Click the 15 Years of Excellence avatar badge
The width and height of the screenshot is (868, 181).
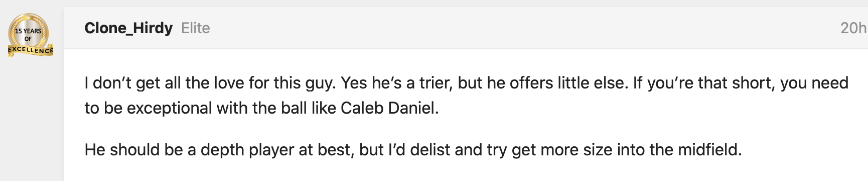(30, 35)
